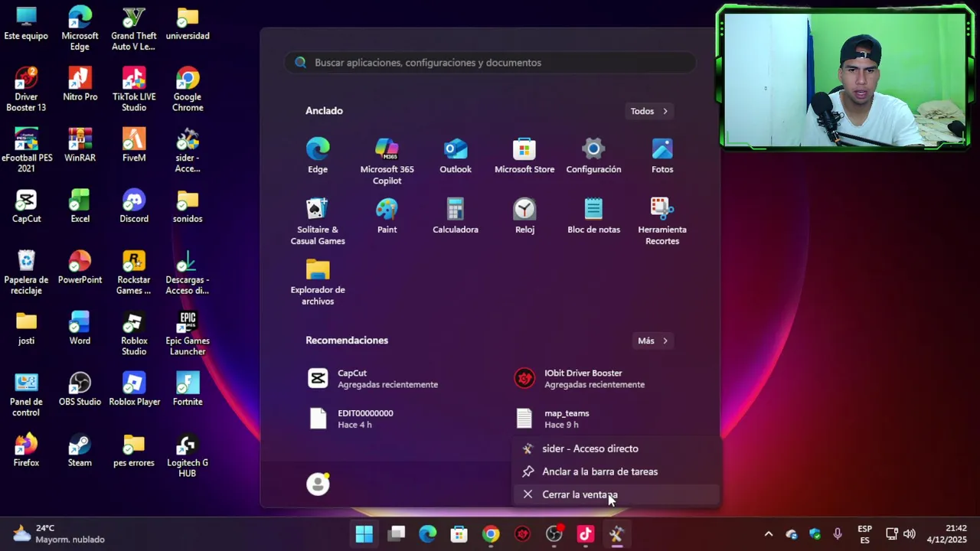Open Fotos pinned app
The width and height of the screenshot is (980, 551).
point(662,156)
